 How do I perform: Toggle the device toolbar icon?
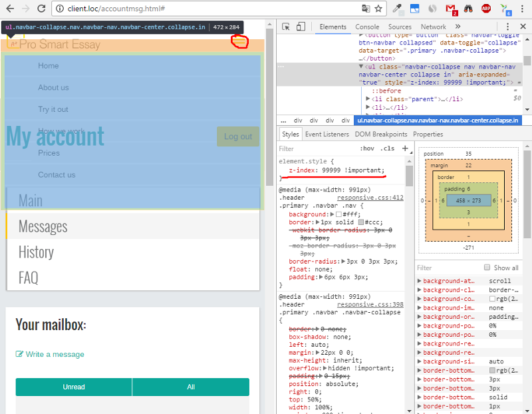[x=301, y=27]
